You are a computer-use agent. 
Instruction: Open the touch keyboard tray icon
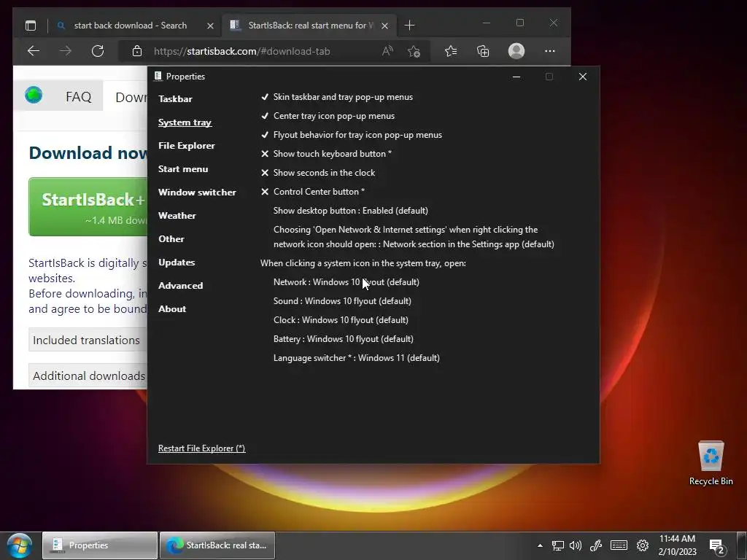pos(619,545)
